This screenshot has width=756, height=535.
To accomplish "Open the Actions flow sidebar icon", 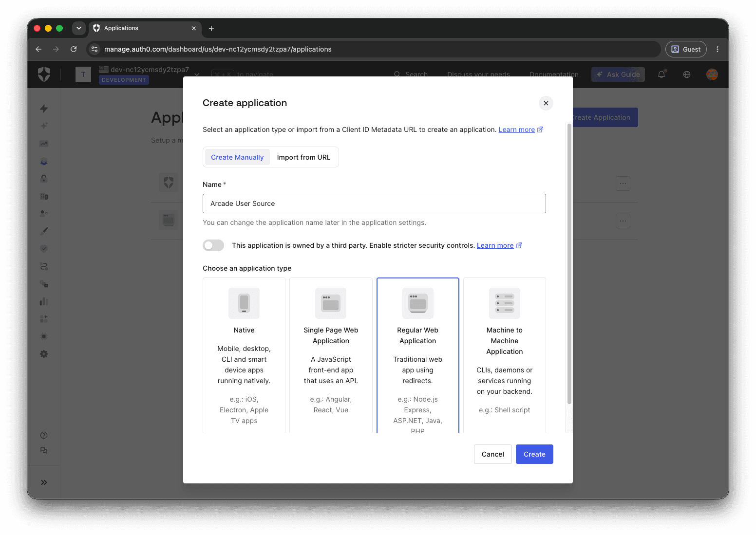I will tap(44, 266).
